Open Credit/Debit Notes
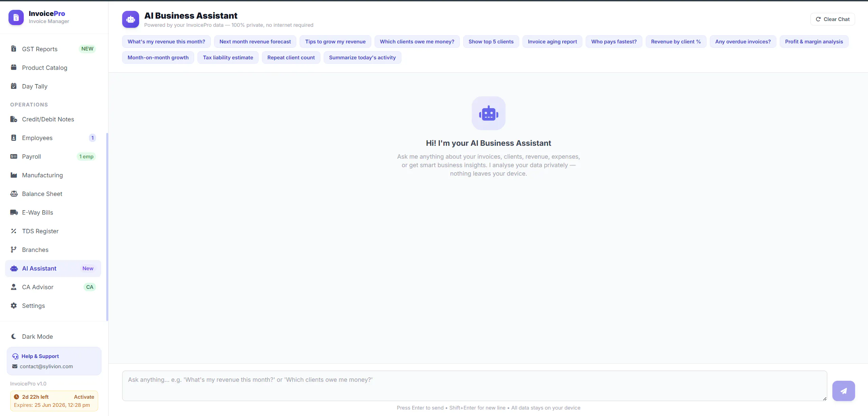868x416 pixels. click(x=53, y=119)
